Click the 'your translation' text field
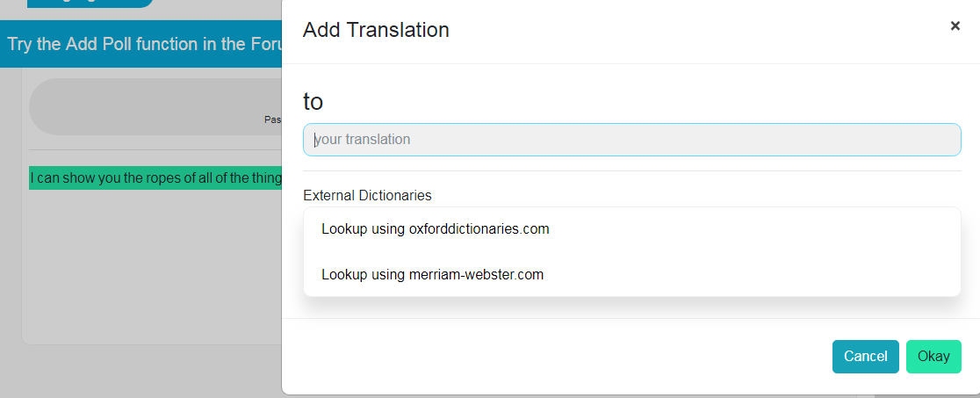980x398 pixels. coord(631,140)
